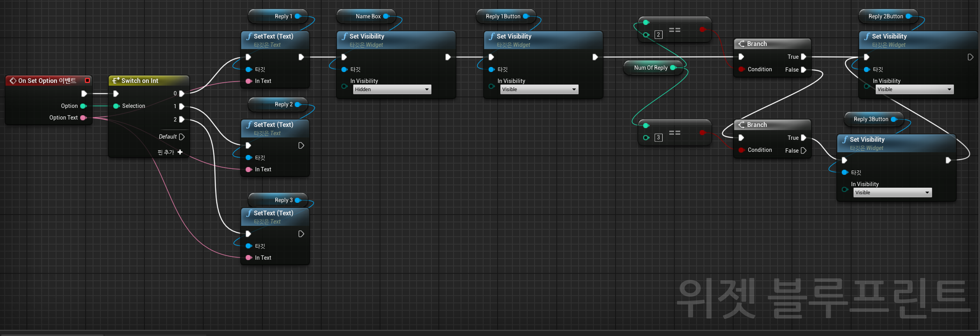
Task: Click the Default exec pin on Switch on Int
Action: (181, 137)
